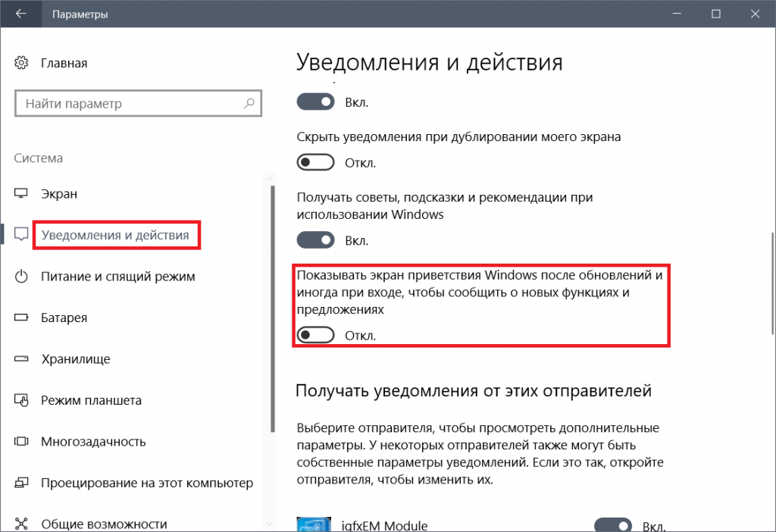The width and height of the screenshot is (776, 532).
Task: Click the Батарея battery icon
Action: 21,318
